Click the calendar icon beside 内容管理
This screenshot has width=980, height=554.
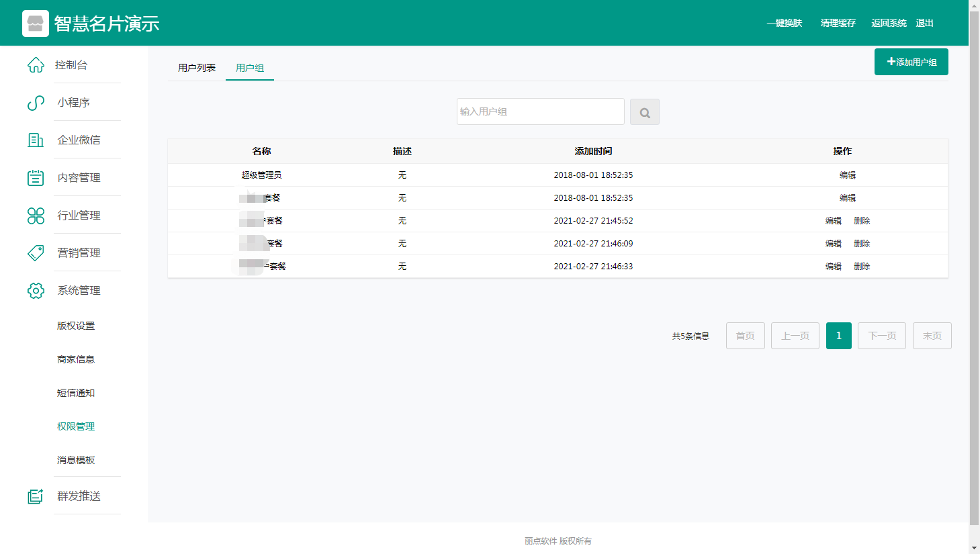(x=36, y=177)
